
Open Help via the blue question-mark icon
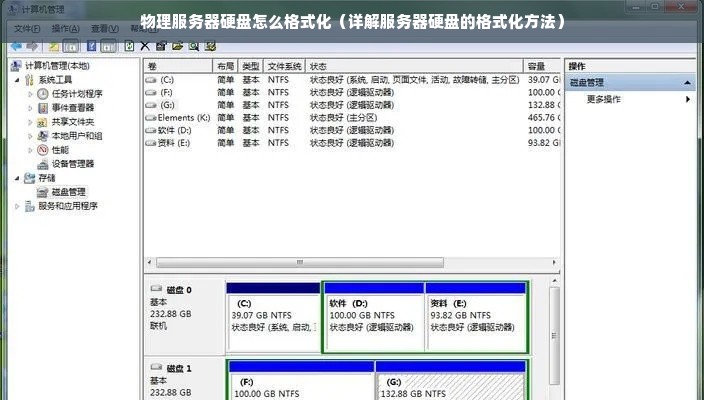pyautogui.click(x=92, y=46)
